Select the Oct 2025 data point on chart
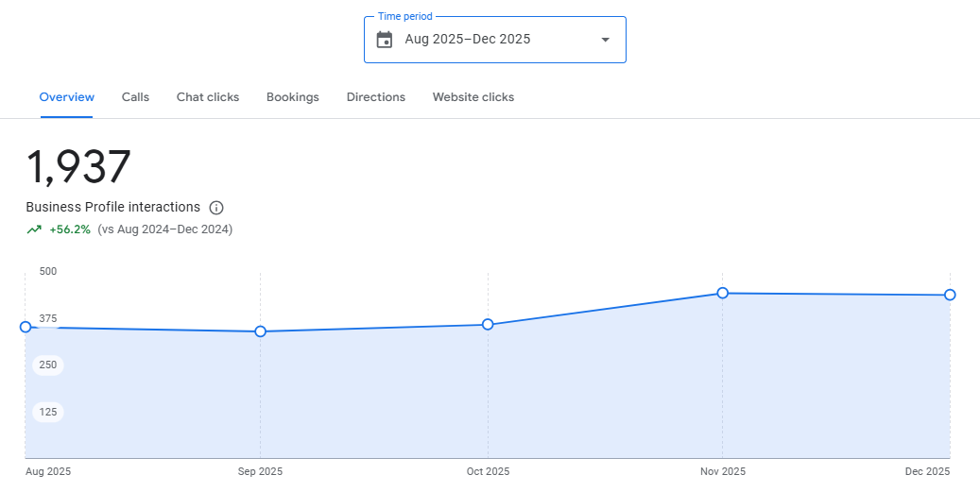Viewport: 980px width, 492px height. point(489,325)
